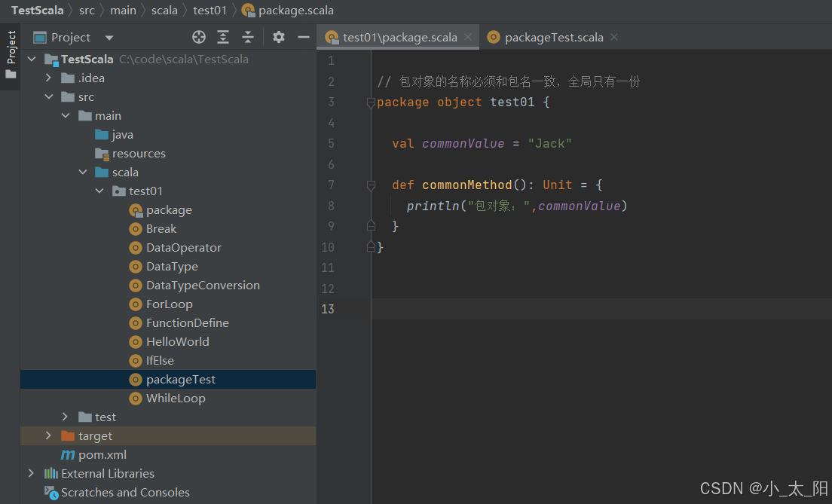
Task: Click line number 13 in the gutter
Action: (x=327, y=309)
